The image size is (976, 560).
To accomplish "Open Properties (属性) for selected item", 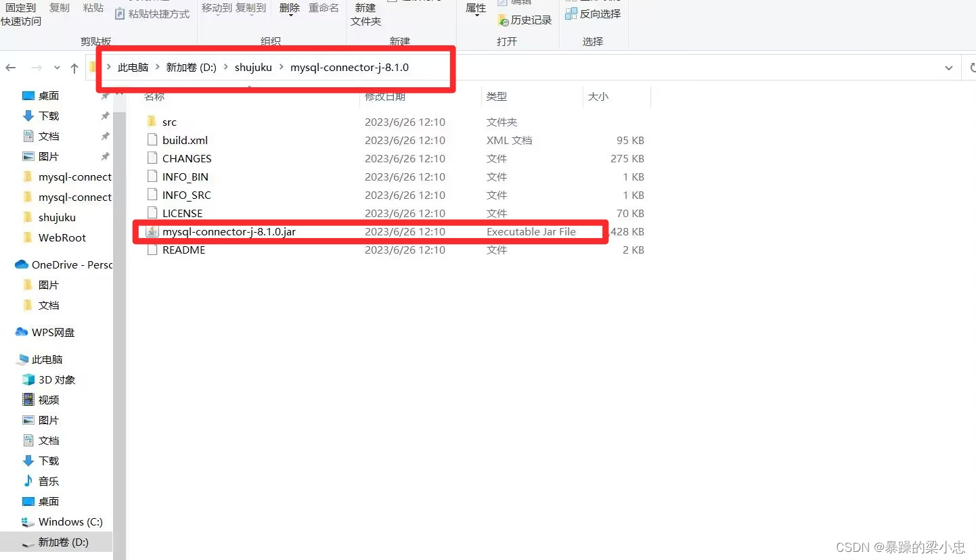I will click(476, 8).
